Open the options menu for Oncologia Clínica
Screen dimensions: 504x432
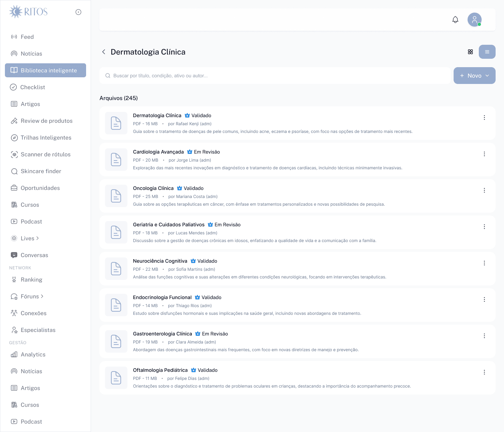[x=484, y=190]
